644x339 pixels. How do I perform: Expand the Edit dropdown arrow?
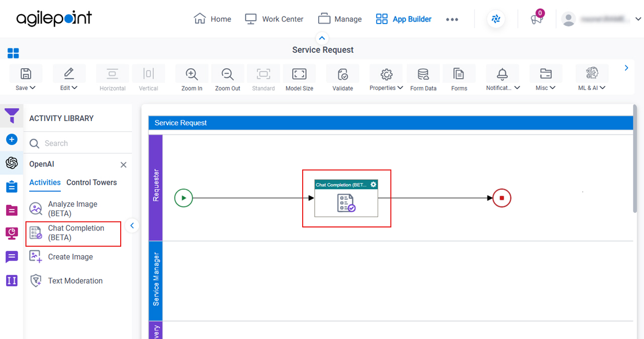pyautogui.click(x=74, y=88)
